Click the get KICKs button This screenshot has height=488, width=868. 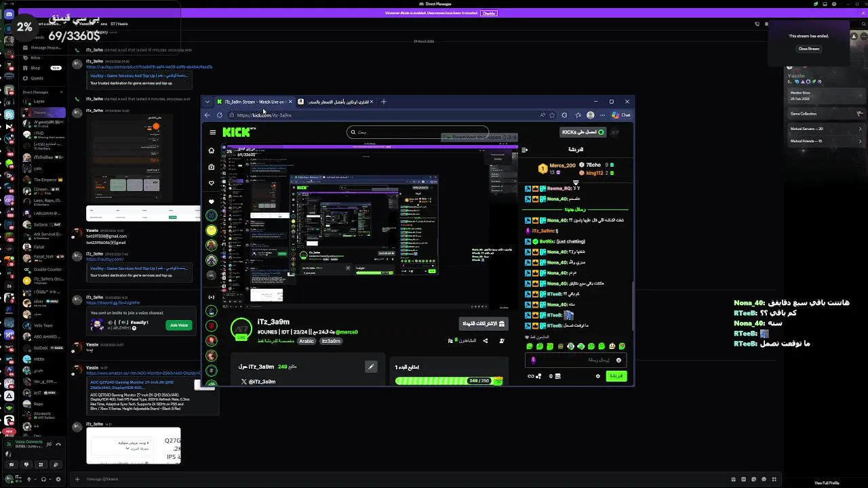pyautogui.click(x=583, y=132)
